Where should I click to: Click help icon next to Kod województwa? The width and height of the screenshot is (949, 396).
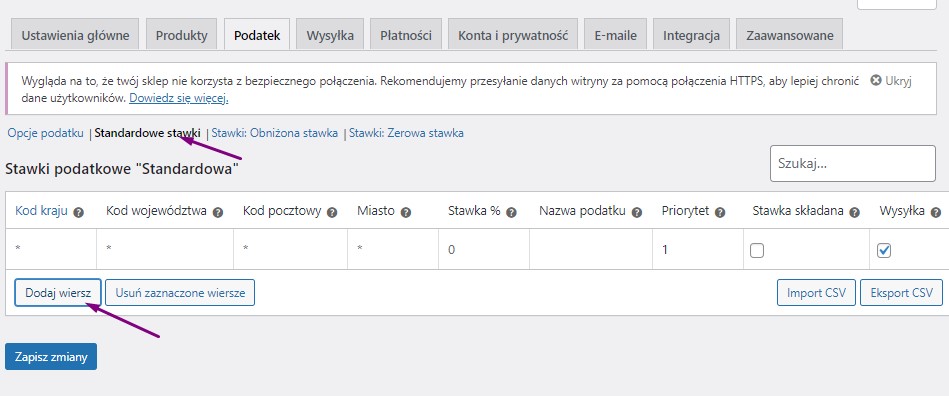pos(218,213)
